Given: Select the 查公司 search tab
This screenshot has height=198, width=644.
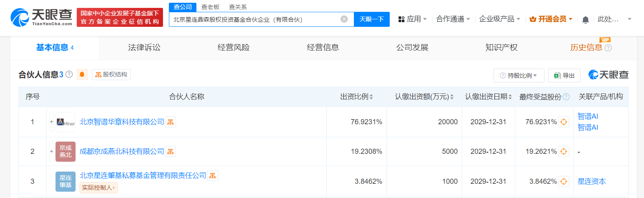Looking at the screenshot, I should point(183,7).
